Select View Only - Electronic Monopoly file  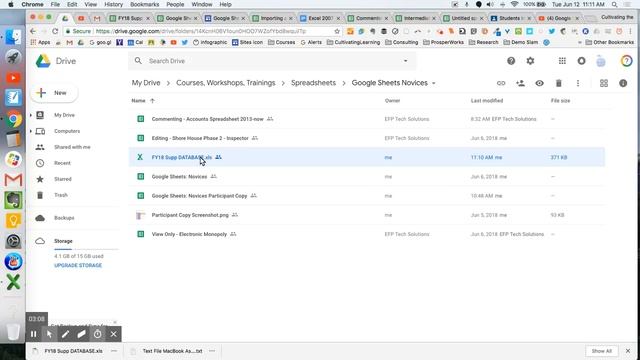367,234
